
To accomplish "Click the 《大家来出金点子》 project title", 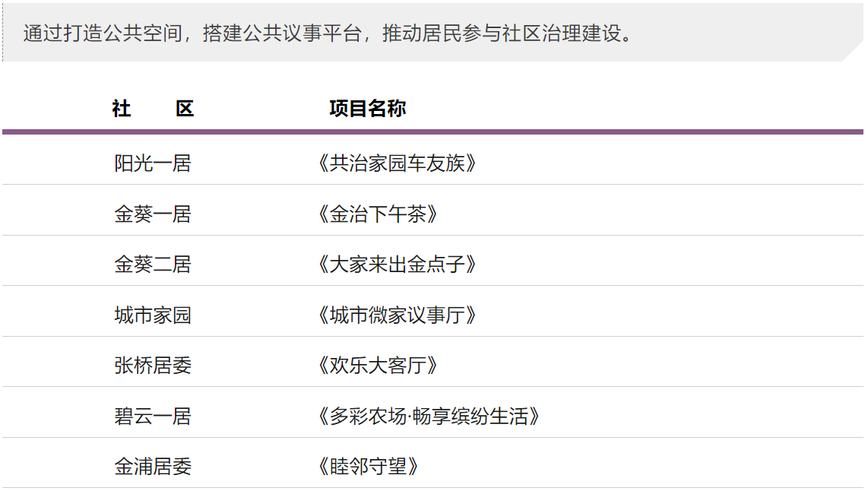I will click(x=397, y=264).
